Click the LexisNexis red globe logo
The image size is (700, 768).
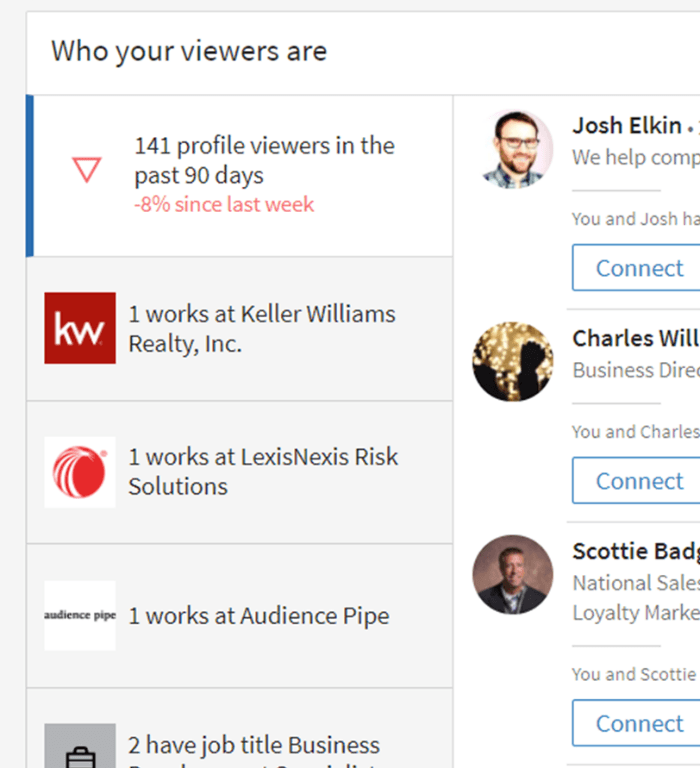80,472
